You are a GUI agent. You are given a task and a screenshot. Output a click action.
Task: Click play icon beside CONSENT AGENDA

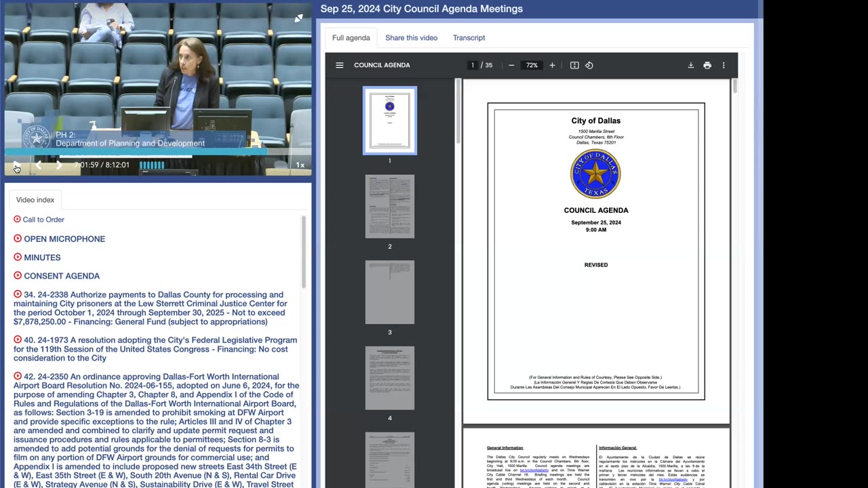[18, 275]
